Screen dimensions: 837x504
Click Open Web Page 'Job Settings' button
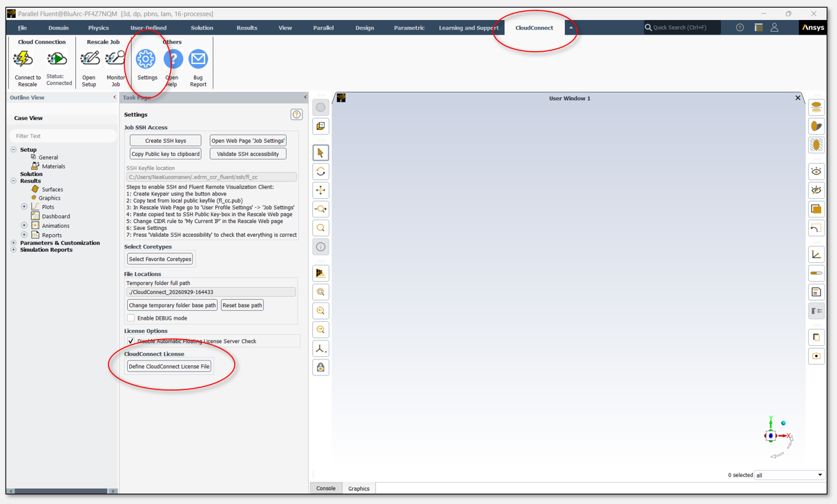click(248, 141)
